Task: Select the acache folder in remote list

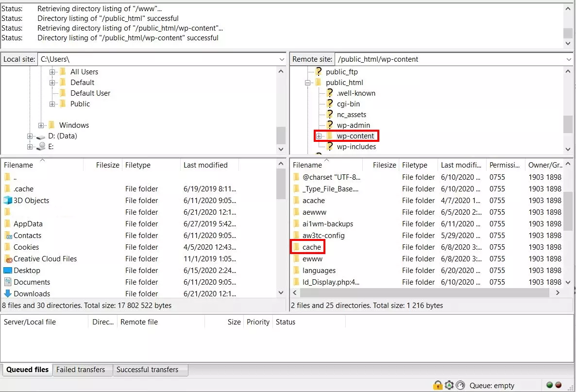Action: [x=313, y=201]
